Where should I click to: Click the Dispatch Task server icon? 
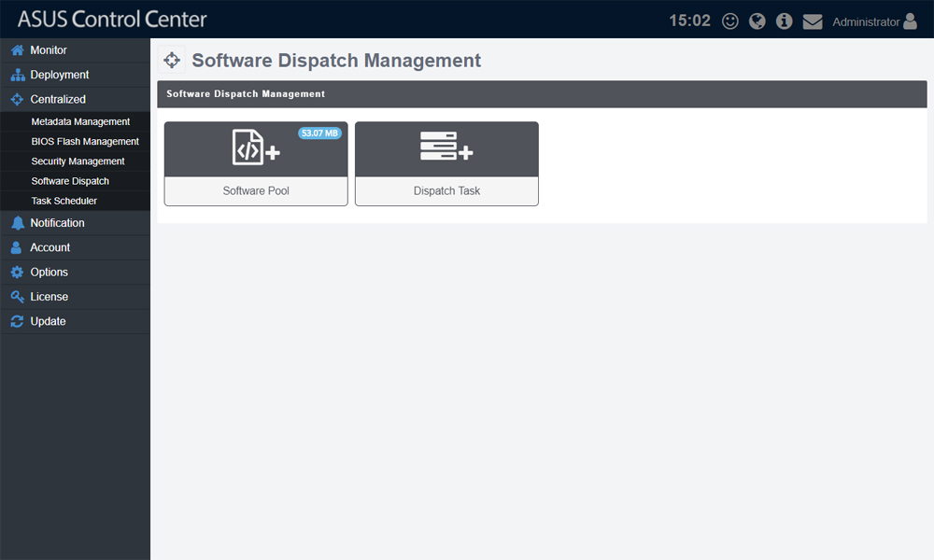tap(446, 148)
